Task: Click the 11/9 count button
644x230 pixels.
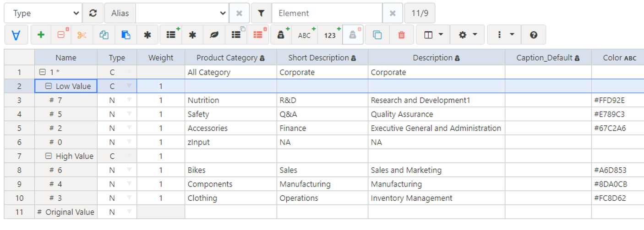Action: tap(420, 13)
